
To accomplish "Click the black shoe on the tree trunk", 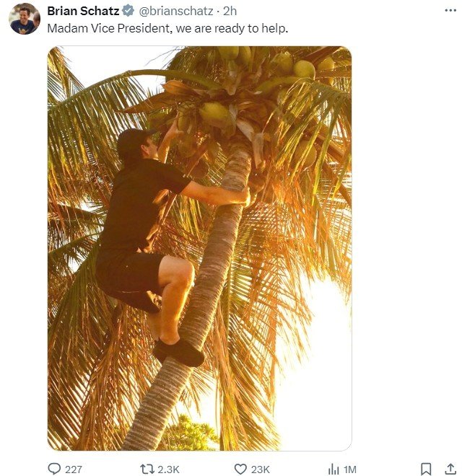I will (x=179, y=351).
